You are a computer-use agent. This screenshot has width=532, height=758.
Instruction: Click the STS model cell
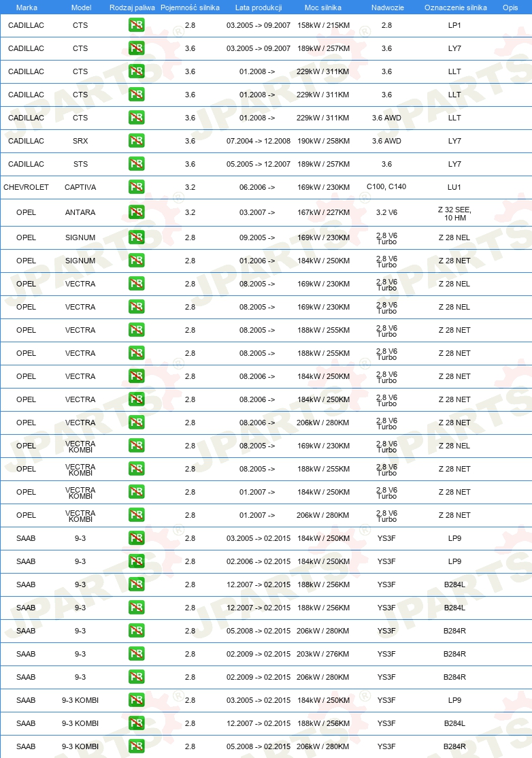pyautogui.click(x=80, y=164)
